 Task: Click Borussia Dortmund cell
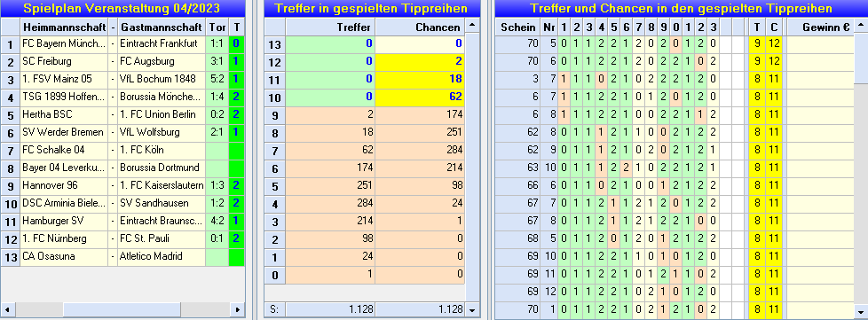(162, 168)
